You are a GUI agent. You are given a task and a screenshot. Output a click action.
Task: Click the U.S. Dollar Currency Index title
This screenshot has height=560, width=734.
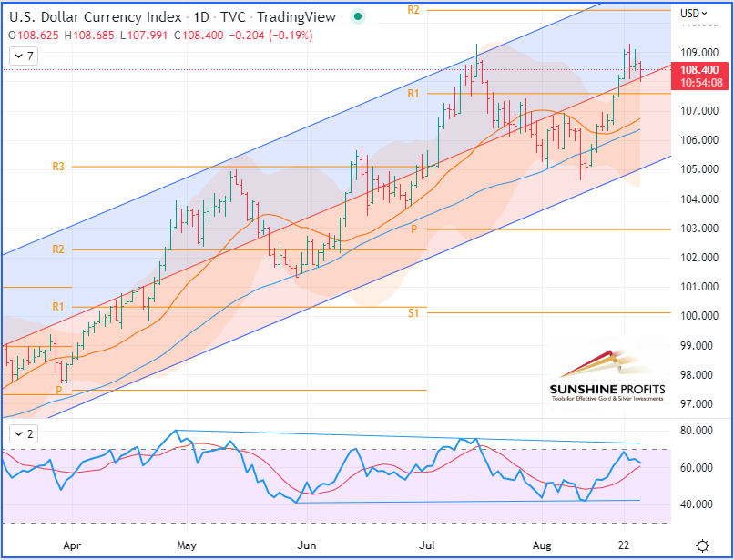[x=96, y=17]
